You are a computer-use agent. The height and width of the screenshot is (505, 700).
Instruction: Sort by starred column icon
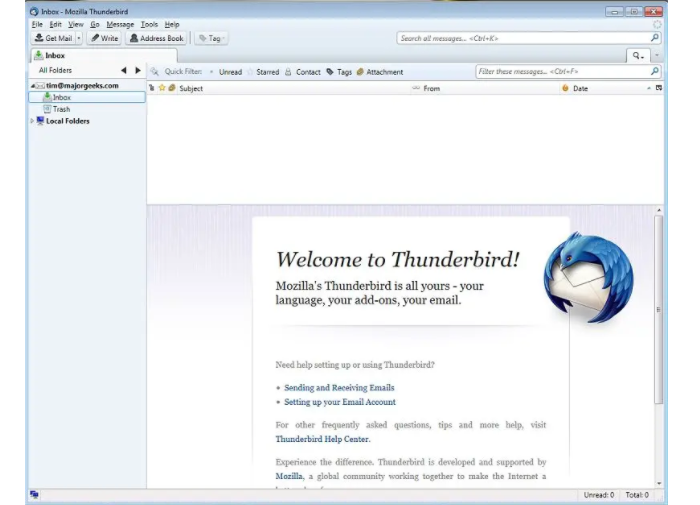(x=162, y=88)
